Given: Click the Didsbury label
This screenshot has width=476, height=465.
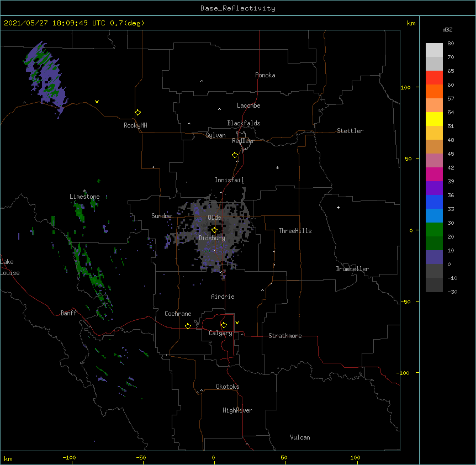Looking at the screenshot, I should [x=212, y=238].
